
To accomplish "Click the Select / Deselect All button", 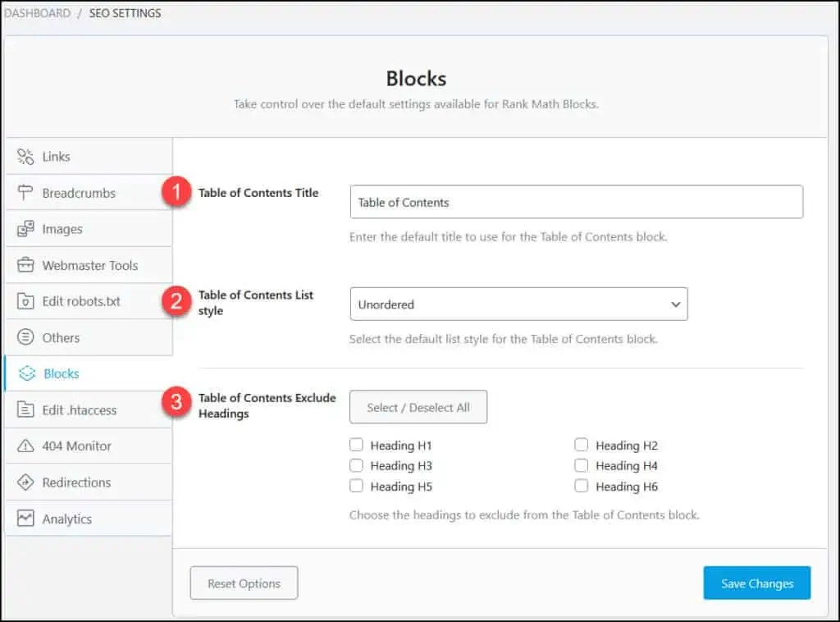I will tap(418, 406).
